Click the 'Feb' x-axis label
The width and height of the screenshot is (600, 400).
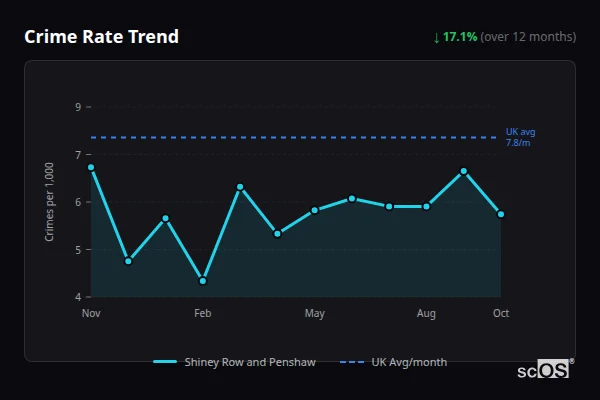203,313
